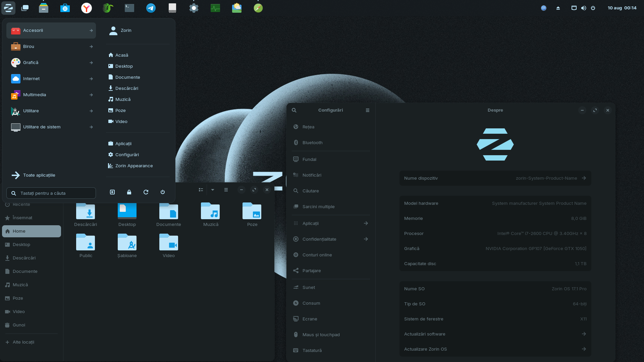This screenshot has height=362, width=644.
Task: Click the eject icon in system tray
Action: pyautogui.click(x=558, y=8)
